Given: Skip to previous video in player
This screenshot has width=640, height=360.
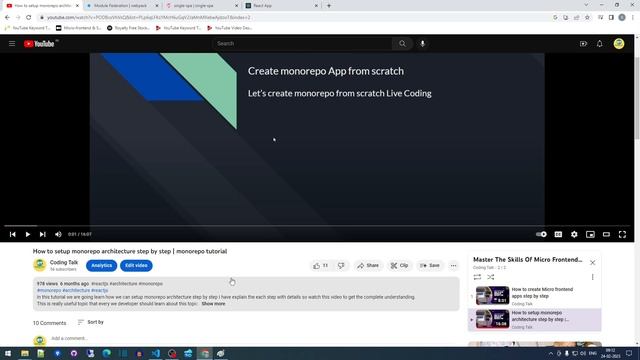Looking at the screenshot, I should click(x=13, y=234).
